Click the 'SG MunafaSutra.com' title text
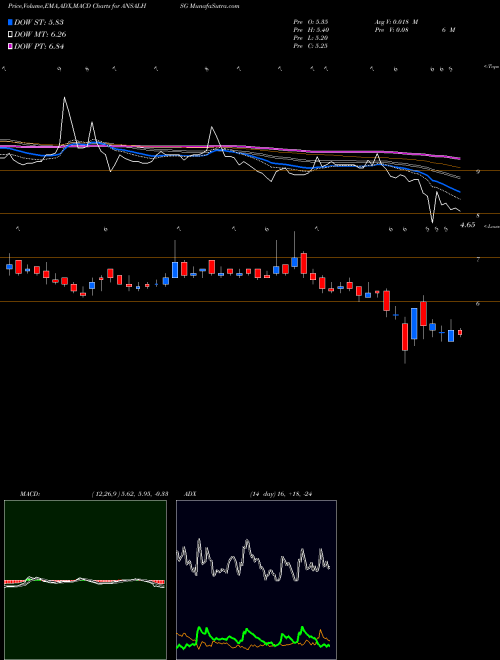This screenshot has height=660, width=500. tap(209, 6)
